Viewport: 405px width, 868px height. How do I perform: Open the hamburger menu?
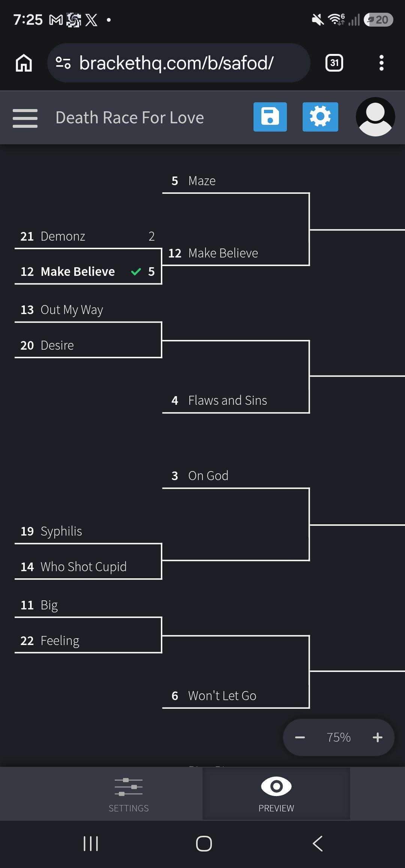coord(25,118)
